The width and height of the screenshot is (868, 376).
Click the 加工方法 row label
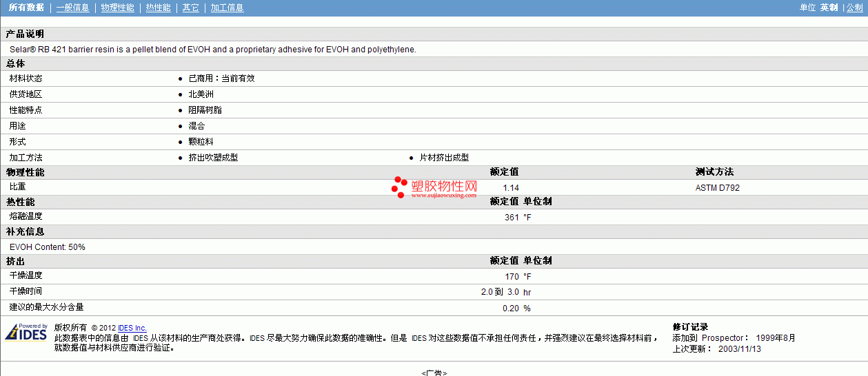[x=26, y=158]
